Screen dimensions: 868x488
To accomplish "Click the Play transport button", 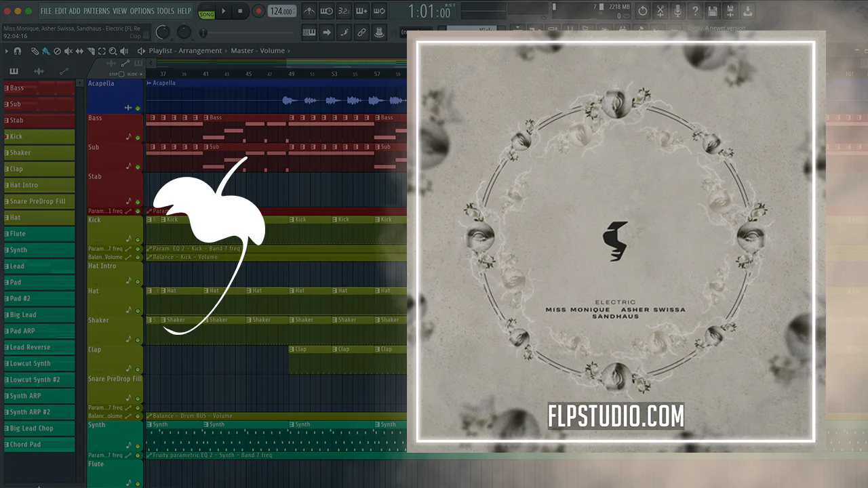I will point(224,12).
